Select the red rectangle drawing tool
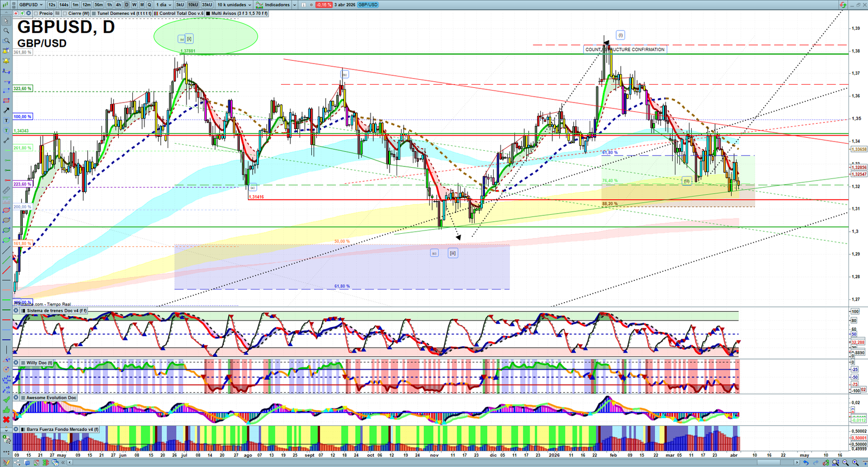The width and height of the screenshot is (868, 467). pos(6,100)
